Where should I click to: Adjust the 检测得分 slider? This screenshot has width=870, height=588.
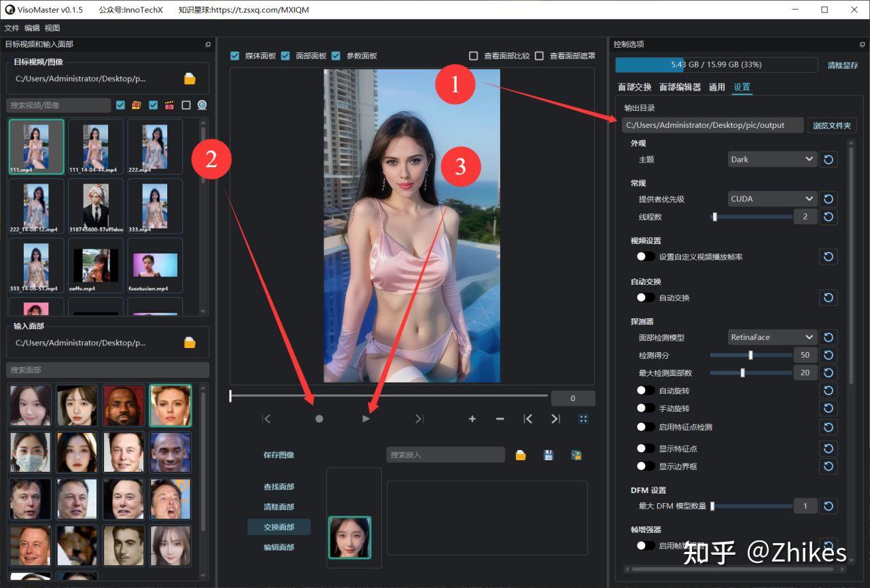pos(750,355)
